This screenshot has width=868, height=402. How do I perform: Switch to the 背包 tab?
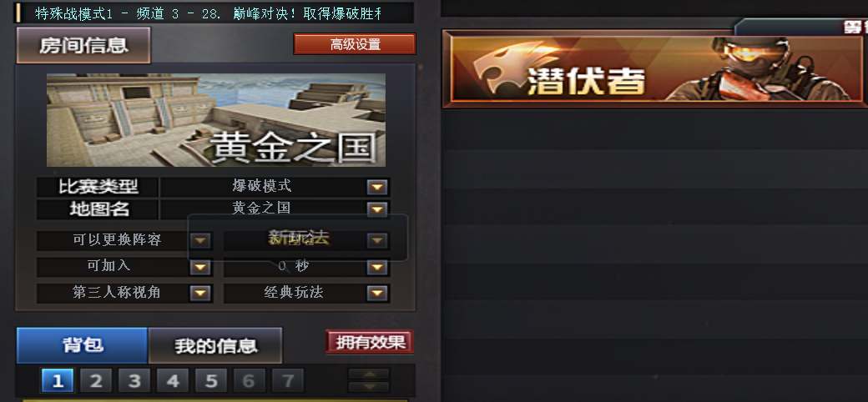click(83, 345)
